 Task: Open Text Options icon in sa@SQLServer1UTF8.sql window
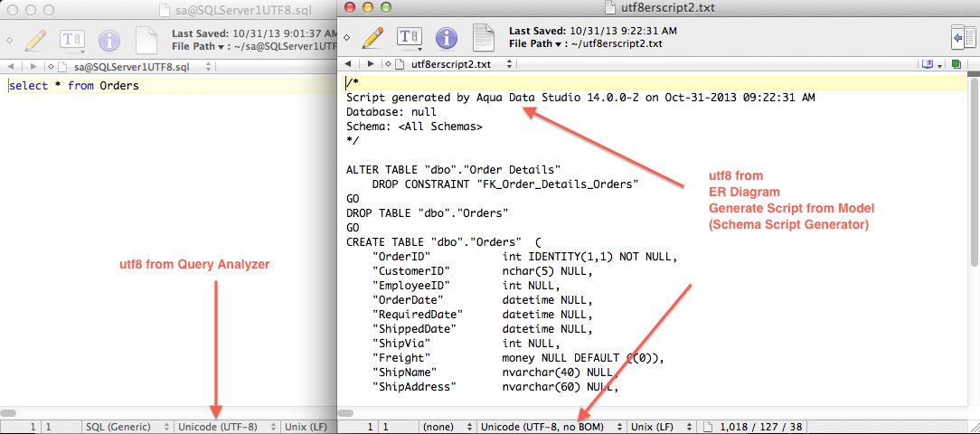[72, 41]
